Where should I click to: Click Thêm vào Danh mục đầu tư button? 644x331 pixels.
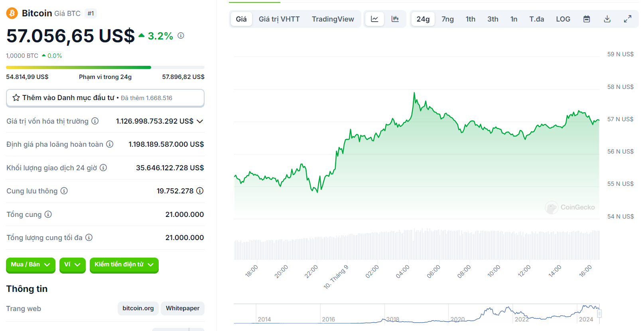(105, 98)
